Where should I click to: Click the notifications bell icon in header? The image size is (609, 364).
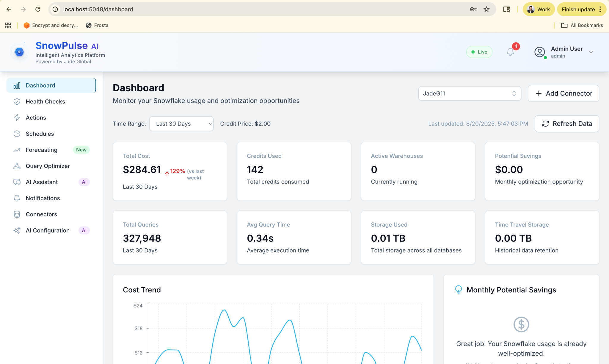[510, 52]
